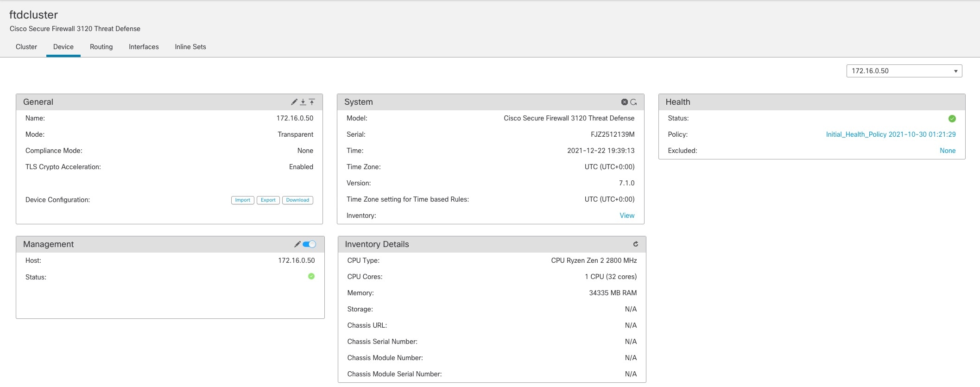Click the Name value 172.16.0.50 in General
This screenshot has height=387, width=980.
(x=295, y=118)
